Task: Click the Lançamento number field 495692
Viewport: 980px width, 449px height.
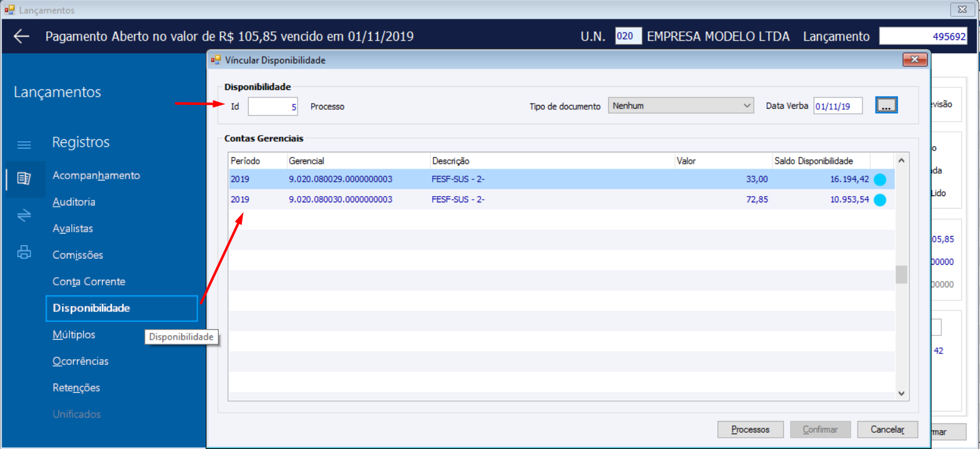Action: (x=924, y=36)
